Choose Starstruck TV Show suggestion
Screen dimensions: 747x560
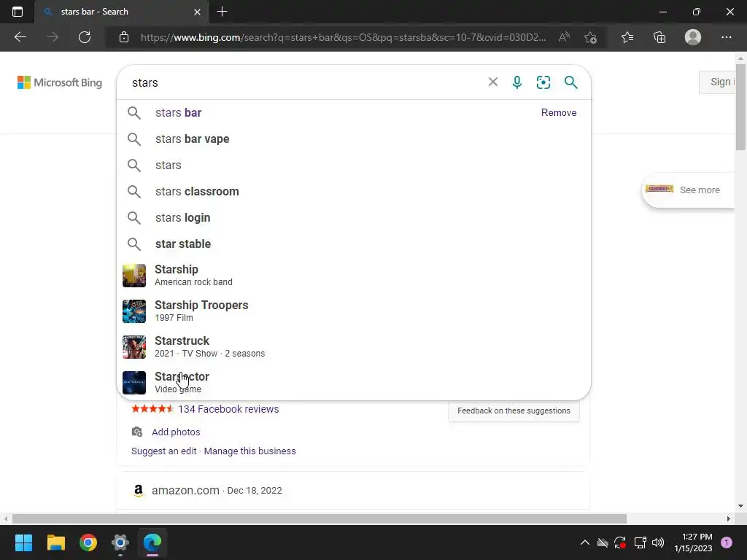[x=354, y=346]
